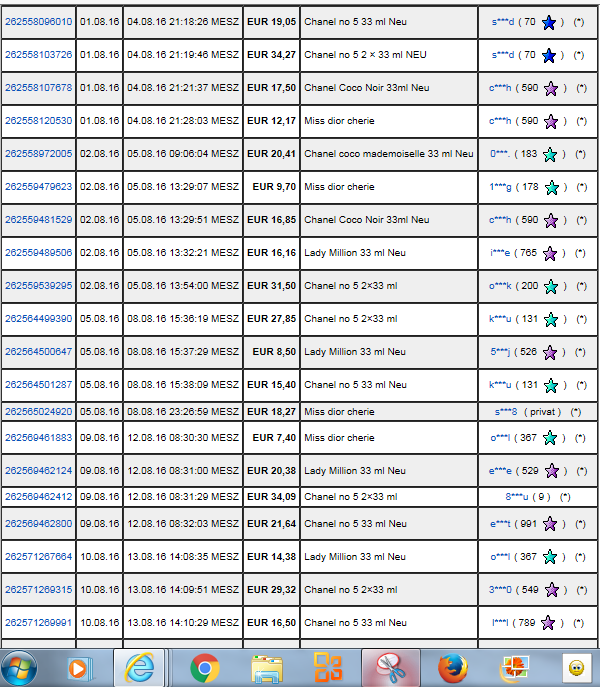Click the purple star beside 5***j (526)
Image resolution: width=600 pixels, height=687 pixels.
point(550,353)
